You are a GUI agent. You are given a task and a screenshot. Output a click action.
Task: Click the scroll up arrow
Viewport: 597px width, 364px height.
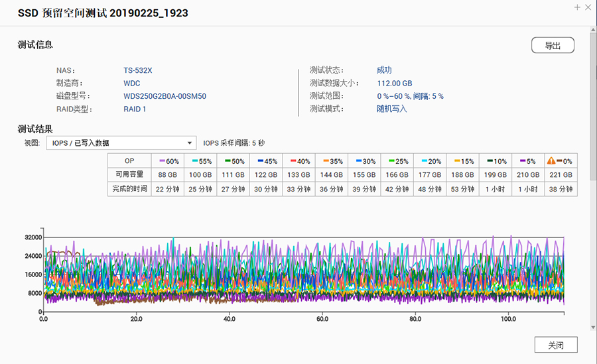click(x=592, y=31)
